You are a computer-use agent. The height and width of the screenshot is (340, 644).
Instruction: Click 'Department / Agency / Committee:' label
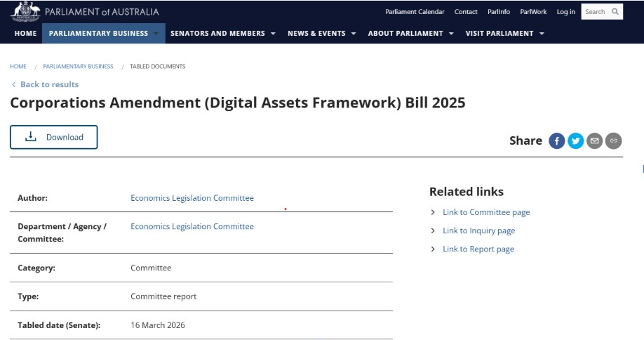[62, 233]
